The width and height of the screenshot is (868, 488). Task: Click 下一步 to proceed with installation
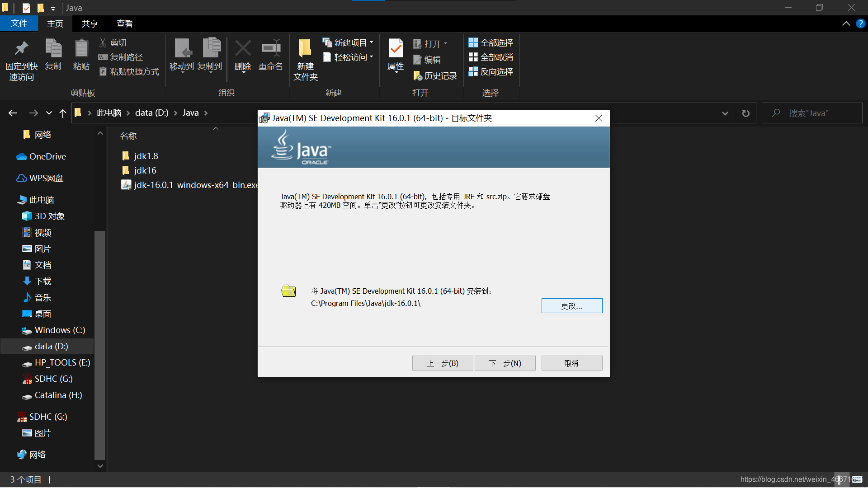click(505, 363)
